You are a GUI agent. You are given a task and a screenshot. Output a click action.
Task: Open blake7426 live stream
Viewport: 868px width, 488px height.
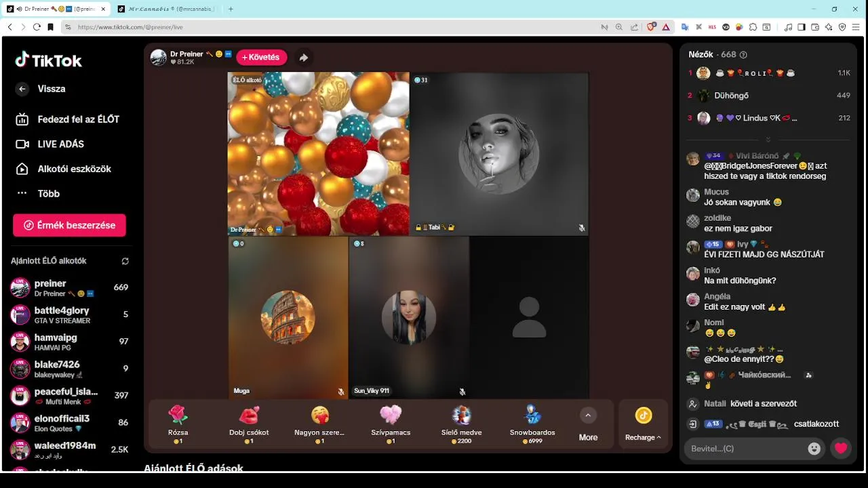[x=69, y=369]
